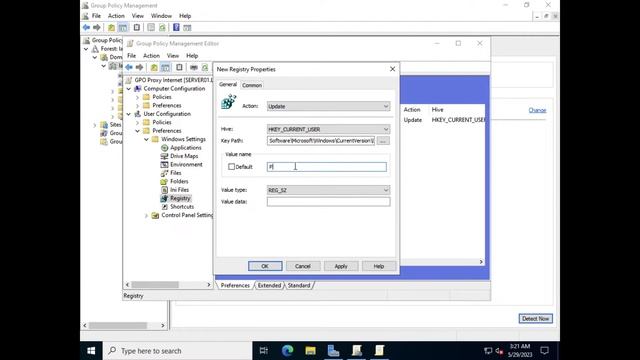The width and height of the screenshot is (640, 360).
Task: Select Shortcuts node in tree
Action: [x=182, y=207]
